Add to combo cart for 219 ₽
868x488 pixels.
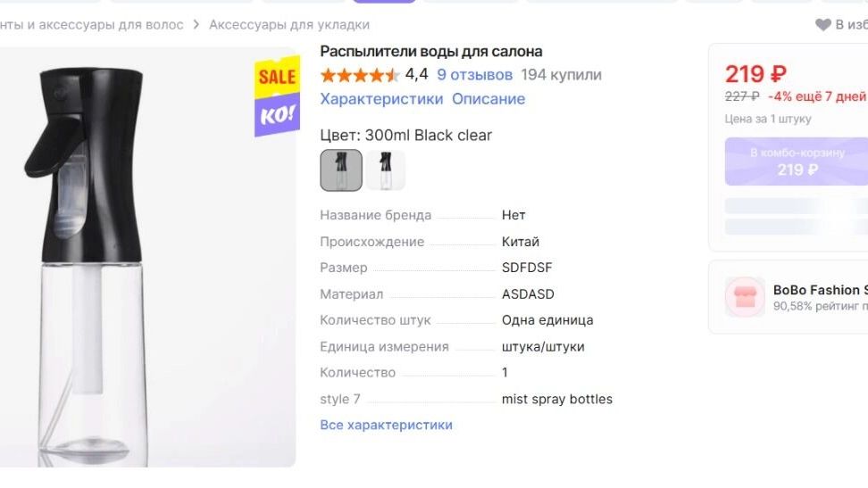pyautogui.click(x=797, y=161)
